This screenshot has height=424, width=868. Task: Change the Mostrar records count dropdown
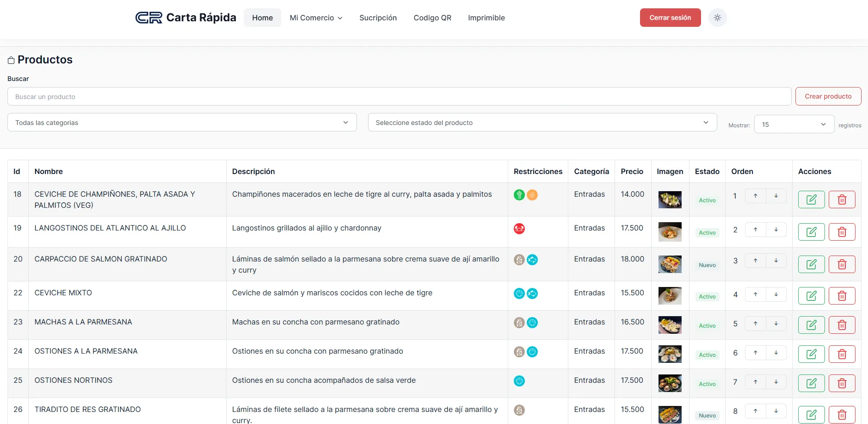(x=794, y=125)
